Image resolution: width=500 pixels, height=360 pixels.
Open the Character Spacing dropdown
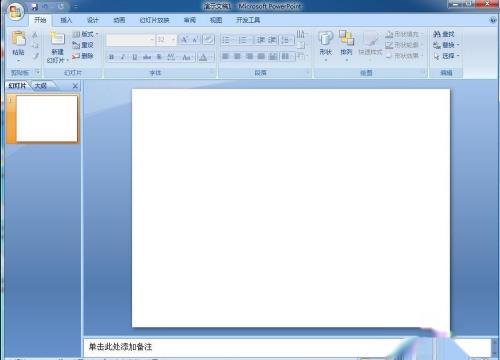(x=172, y=57)
